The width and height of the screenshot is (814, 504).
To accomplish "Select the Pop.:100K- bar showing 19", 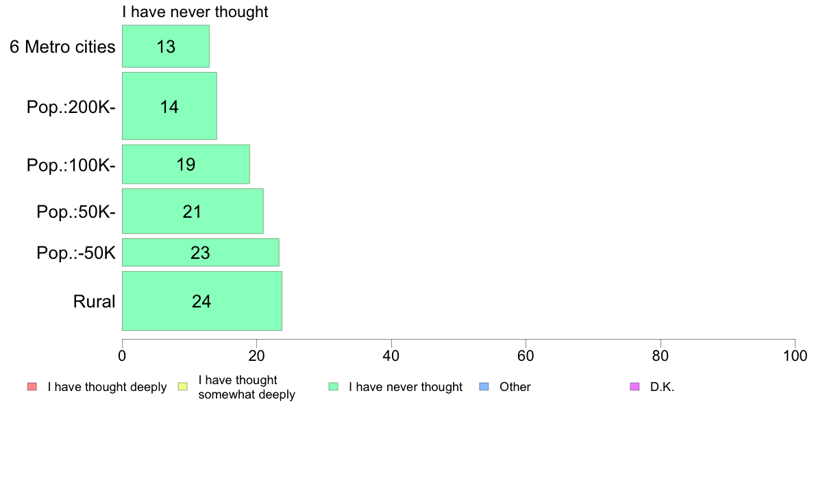I will tap(186, 164).
